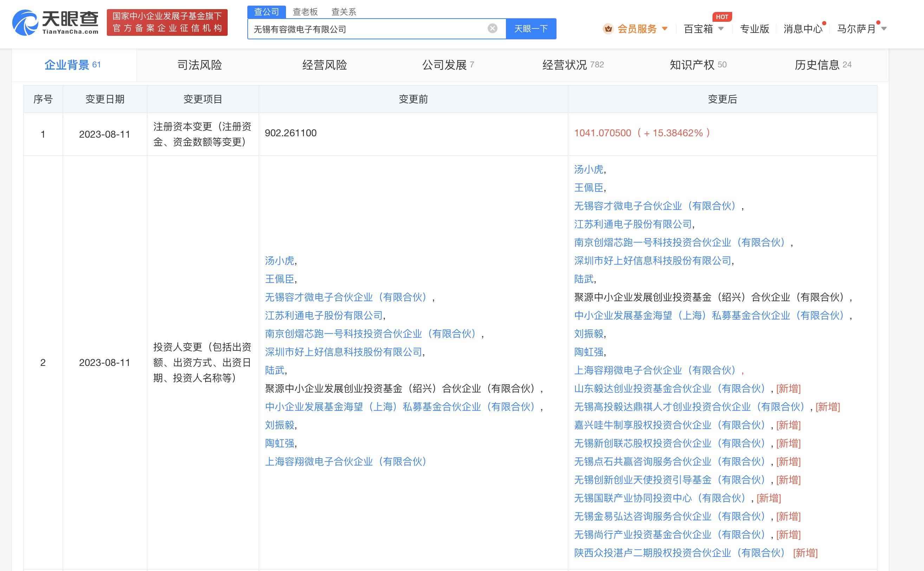
Task: Click the 变更后 column header
Action: [722, 99]
